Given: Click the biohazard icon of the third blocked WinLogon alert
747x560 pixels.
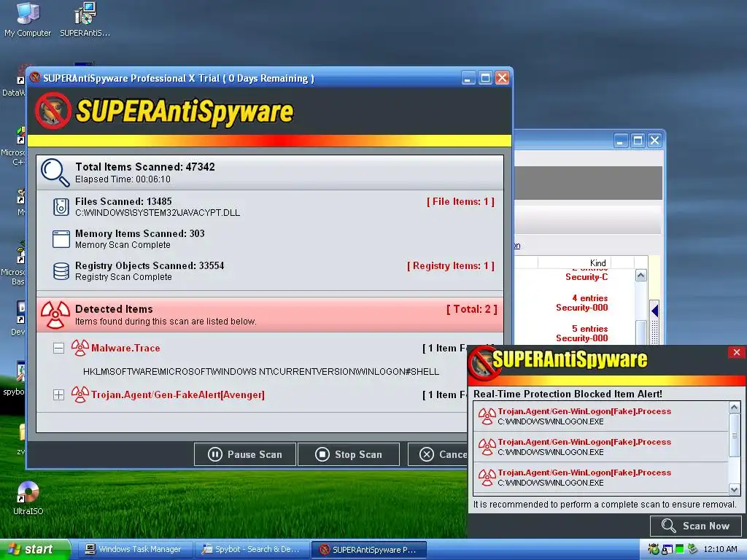Looking at the screenshot, I should click(x=487, y=477).
